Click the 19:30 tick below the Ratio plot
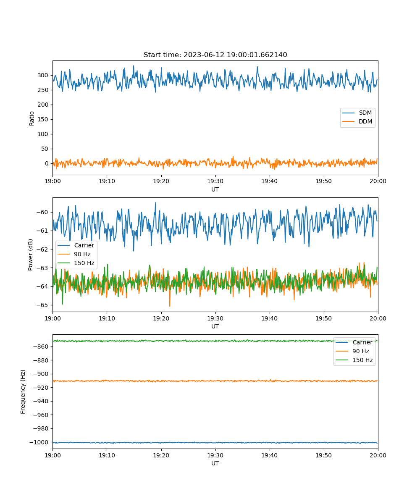Screen dimensions: 420x504 click(x=215, y=181)
